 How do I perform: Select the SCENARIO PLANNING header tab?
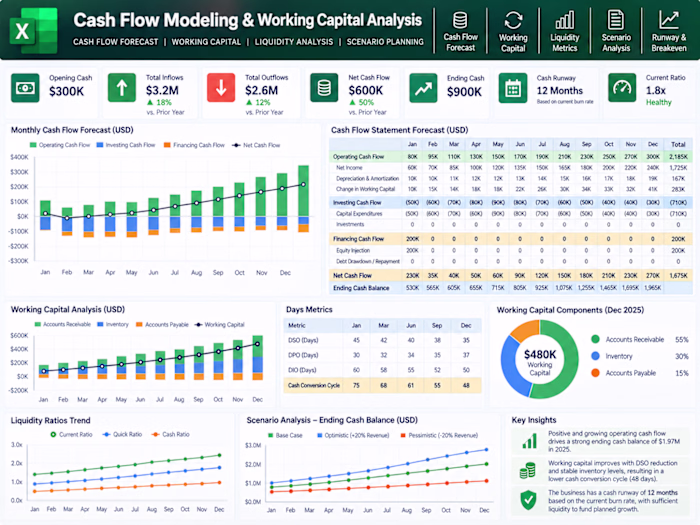click(x=385, y=42)
